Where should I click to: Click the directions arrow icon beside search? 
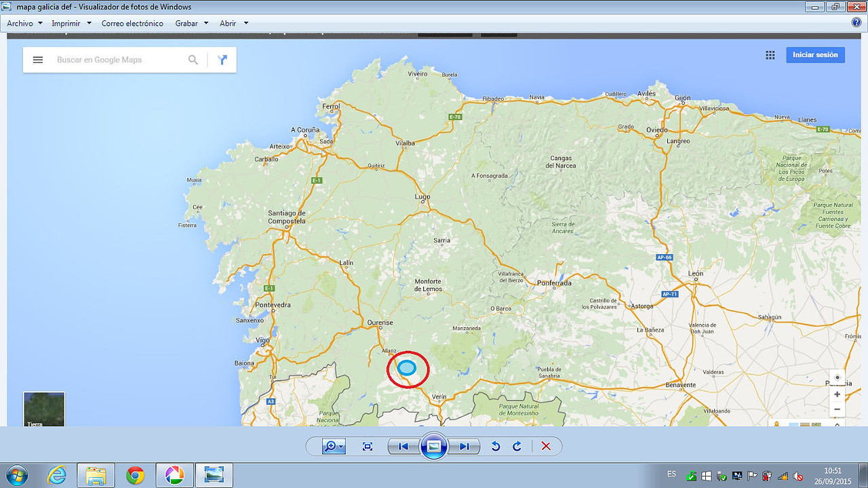tap(222, 60)
